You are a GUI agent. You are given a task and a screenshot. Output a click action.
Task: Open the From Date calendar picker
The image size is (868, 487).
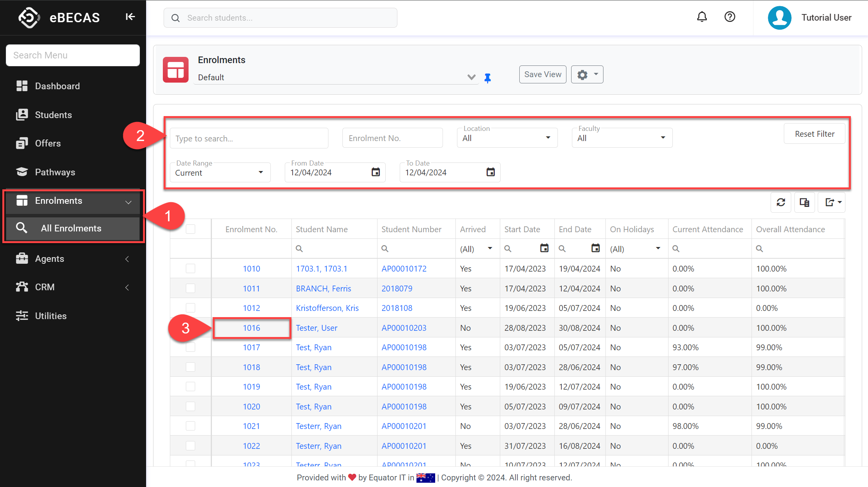click(375, 172)
